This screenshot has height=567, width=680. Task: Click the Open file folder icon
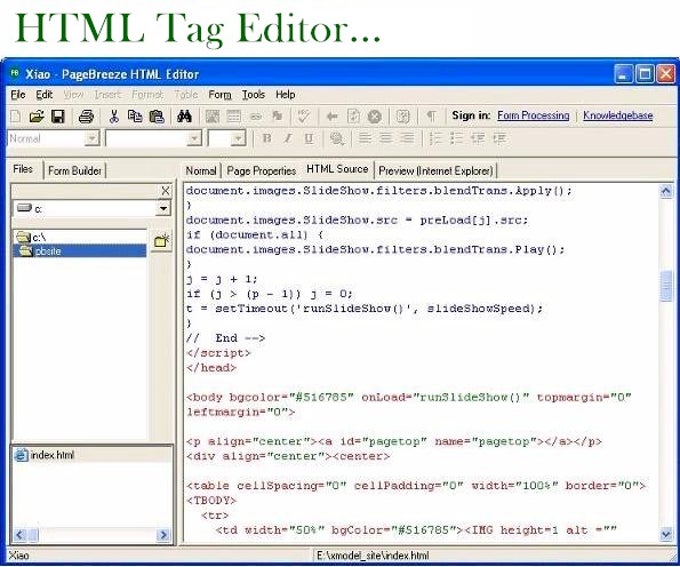click(x=36, y=116)
